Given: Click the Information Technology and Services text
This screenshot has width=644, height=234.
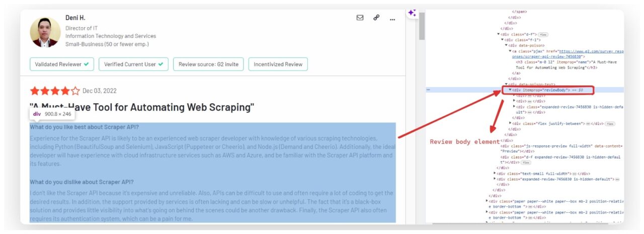Looking at the screenshot, I should click(x=111, y=36).
